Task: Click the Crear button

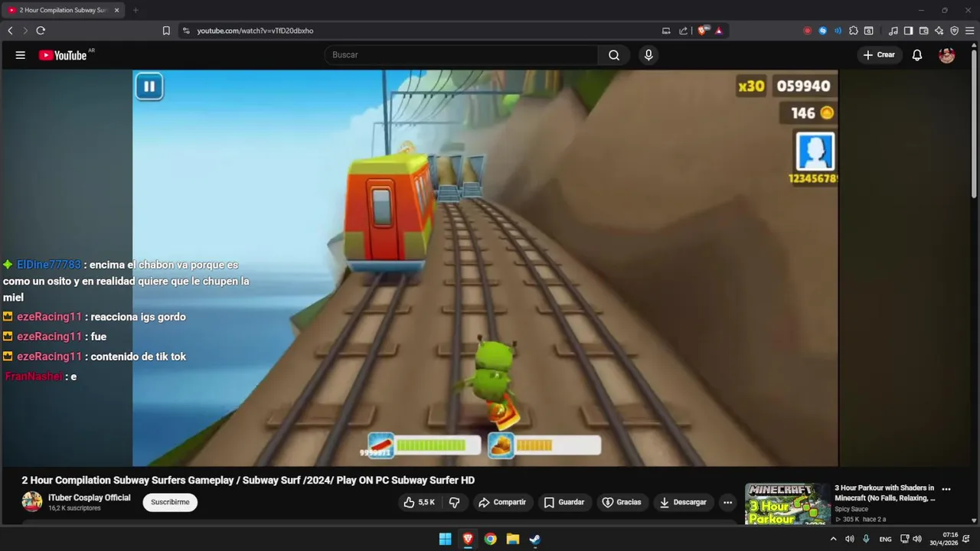Action: point(879,55)
